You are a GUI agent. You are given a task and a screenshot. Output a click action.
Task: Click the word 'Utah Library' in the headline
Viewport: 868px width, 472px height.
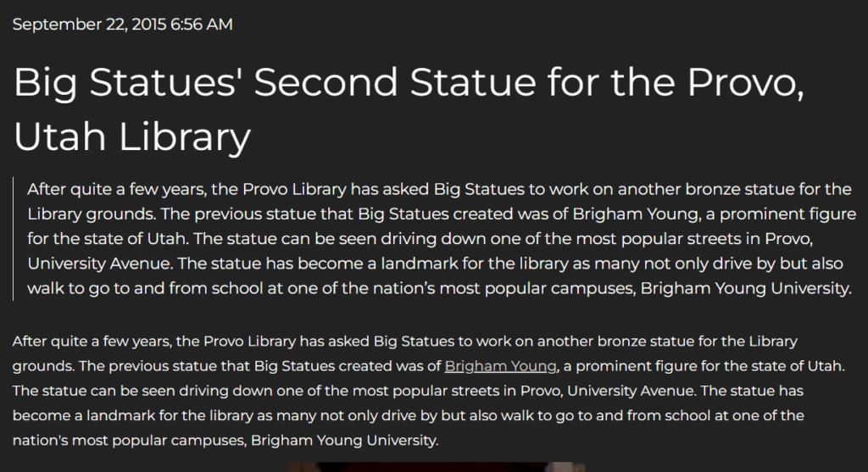pos(131,136)
